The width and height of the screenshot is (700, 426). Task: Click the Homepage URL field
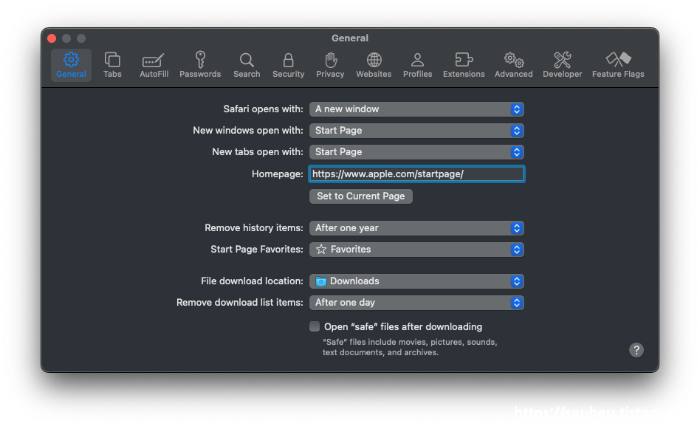click(x=417, y=174)
